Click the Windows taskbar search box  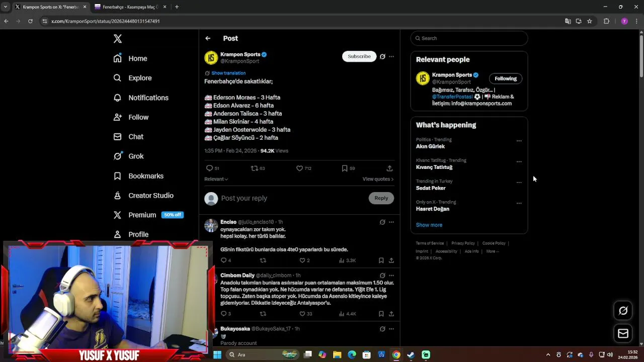tap(263, 354)
